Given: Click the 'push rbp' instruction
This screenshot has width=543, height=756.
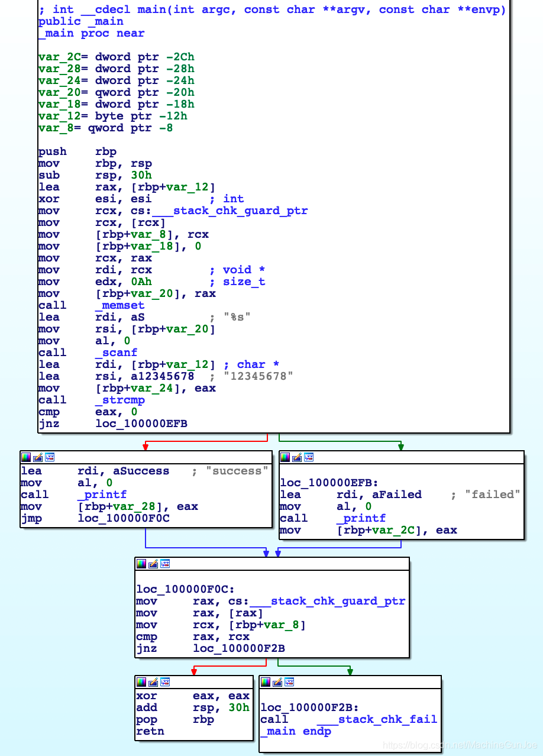Looking at the screenshot, I should pyautogui.click(x=77, y=151).
